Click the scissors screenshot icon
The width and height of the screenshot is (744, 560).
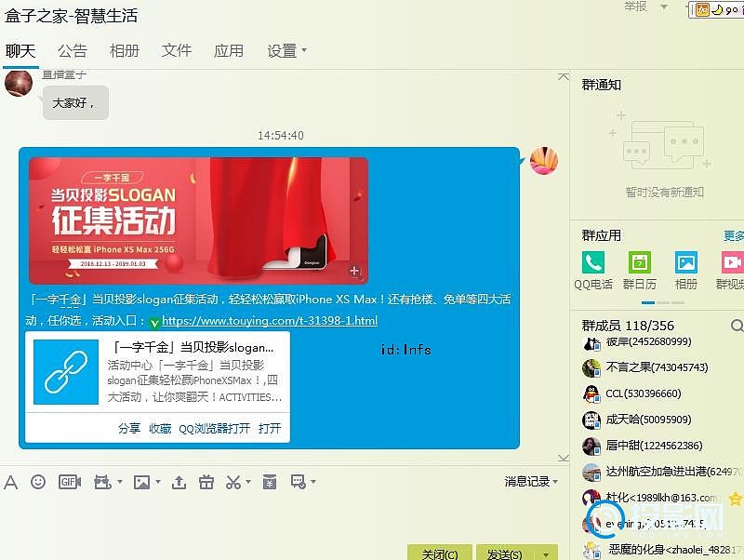pos(233,482)
